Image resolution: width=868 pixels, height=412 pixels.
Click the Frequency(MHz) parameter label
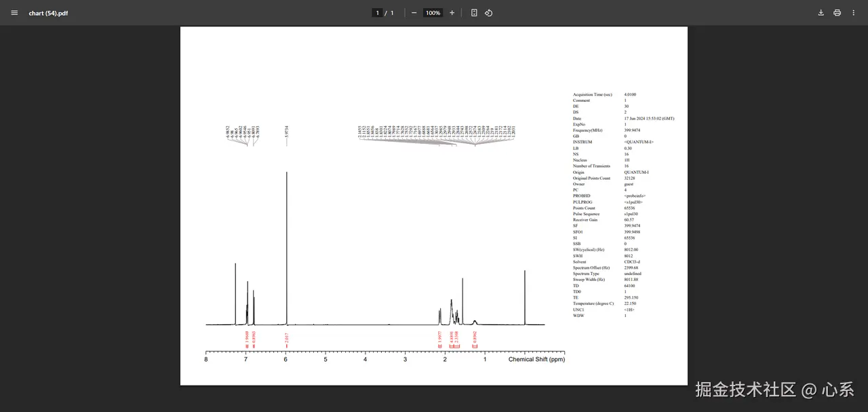(x=587, y=130)
